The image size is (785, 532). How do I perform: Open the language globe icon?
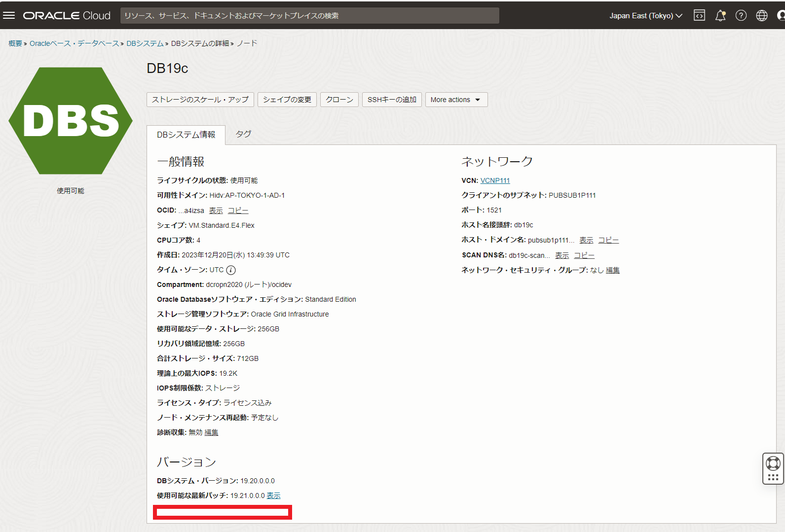[762, 15]
